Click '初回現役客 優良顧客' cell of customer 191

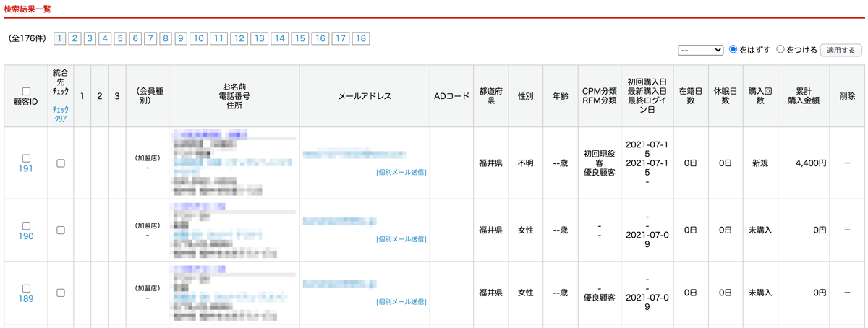tap(600, 163)
